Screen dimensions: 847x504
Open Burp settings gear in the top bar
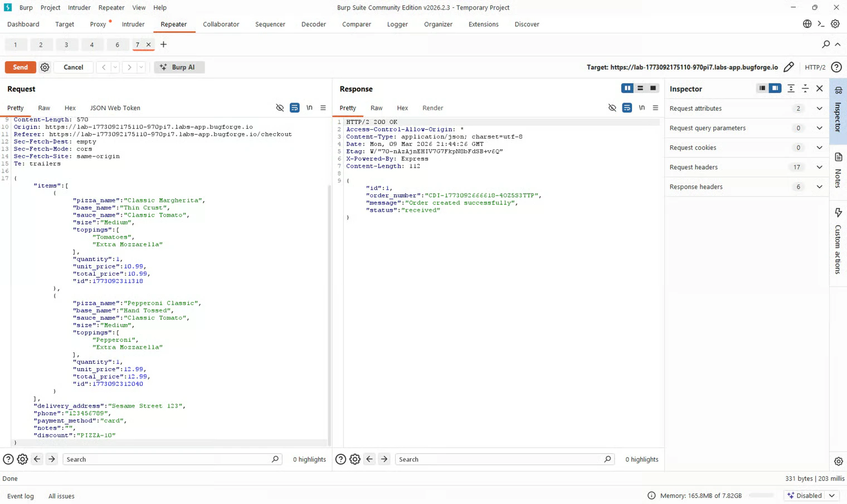(835, 24)
